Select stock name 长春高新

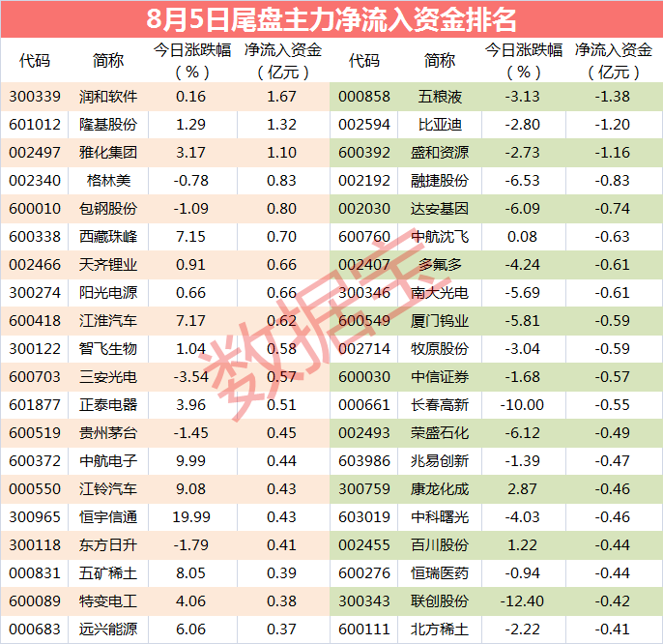click(x=440, y=405)
